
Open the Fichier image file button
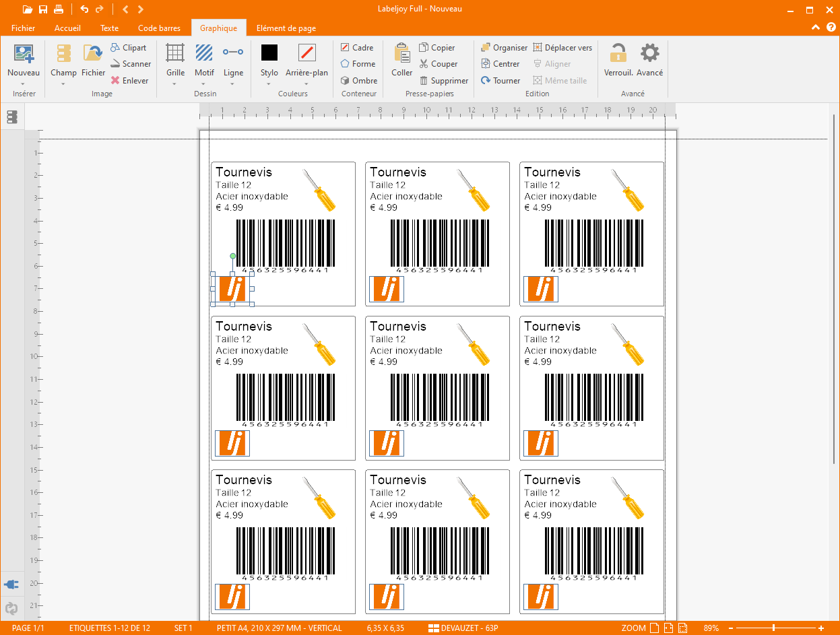coord(94,60)
